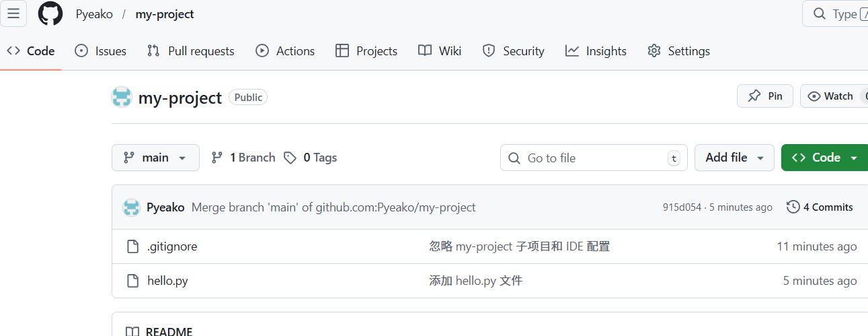Screen dimensions: 868x336
Task: Open the Pull requests tab
Action: (191, 51)
